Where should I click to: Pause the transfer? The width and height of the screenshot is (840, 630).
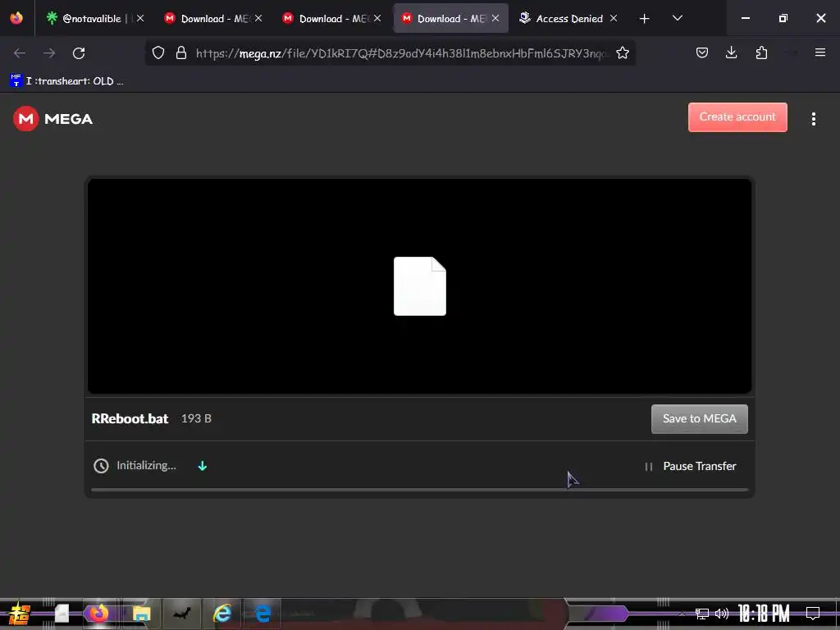(x=691, y=466)
